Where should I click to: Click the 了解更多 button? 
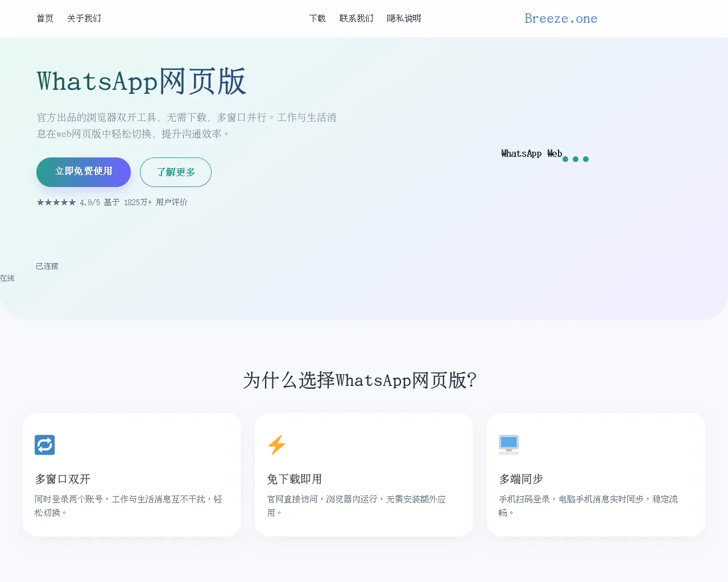[x=176, y=172]
